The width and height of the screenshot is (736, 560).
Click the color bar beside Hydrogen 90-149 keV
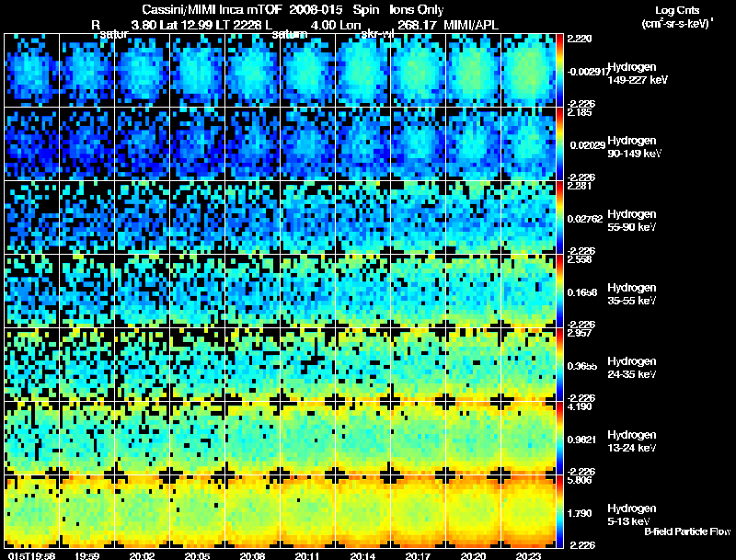(559, 144)
